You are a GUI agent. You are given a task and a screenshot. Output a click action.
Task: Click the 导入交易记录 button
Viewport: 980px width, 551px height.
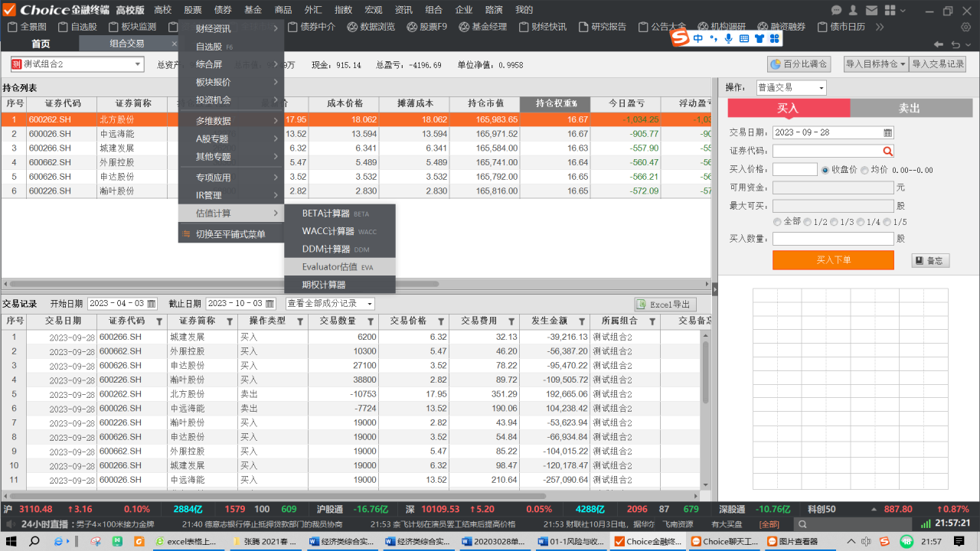point(938,64)
